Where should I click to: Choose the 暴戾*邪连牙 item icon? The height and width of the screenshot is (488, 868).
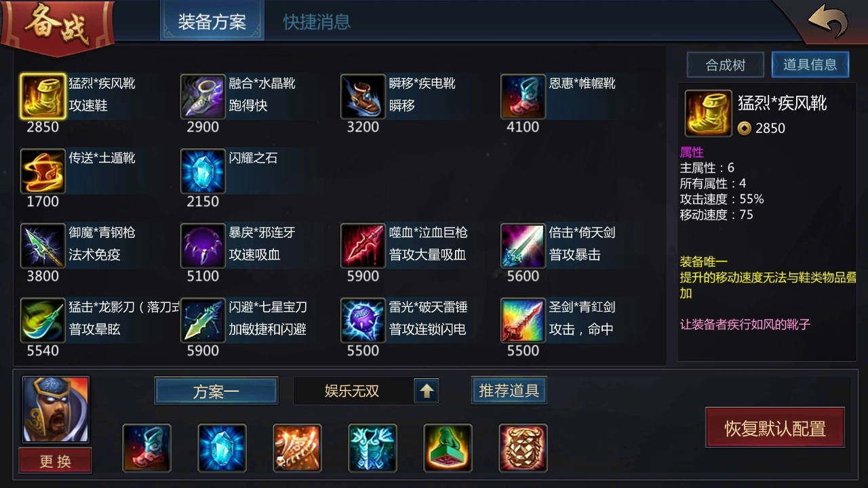(203, 246)
